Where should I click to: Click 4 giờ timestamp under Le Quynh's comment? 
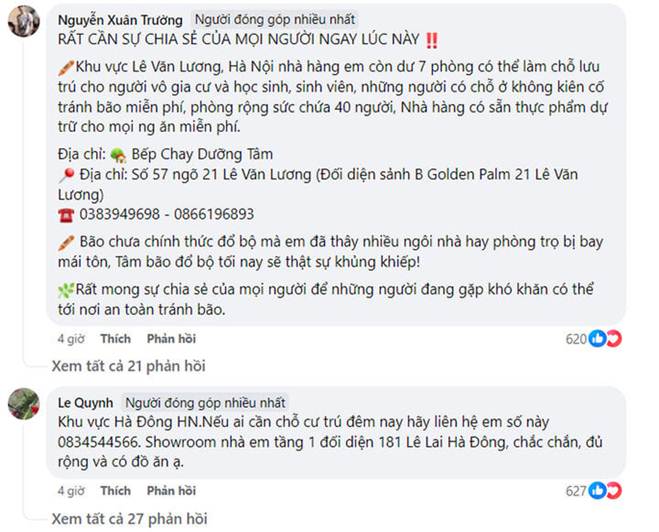click(x=71, y=491)
